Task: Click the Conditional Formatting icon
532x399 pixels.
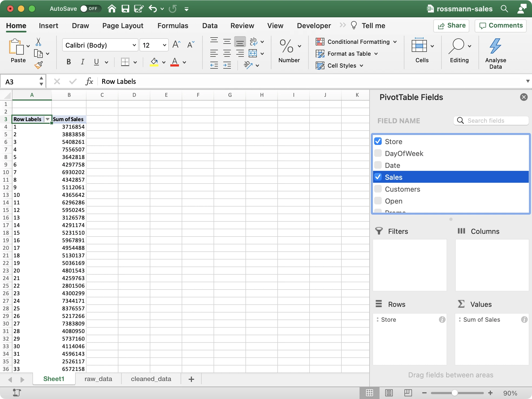Action: coord(321,42)
